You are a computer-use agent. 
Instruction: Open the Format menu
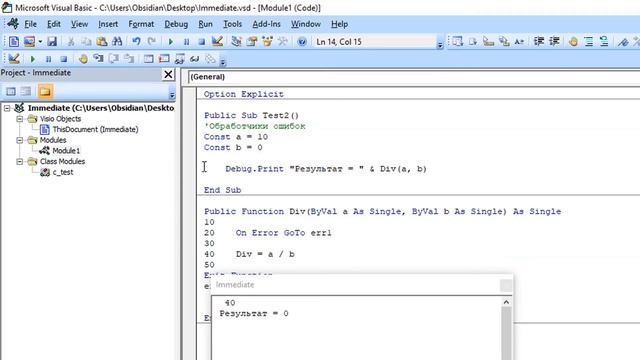pos(141,24)
